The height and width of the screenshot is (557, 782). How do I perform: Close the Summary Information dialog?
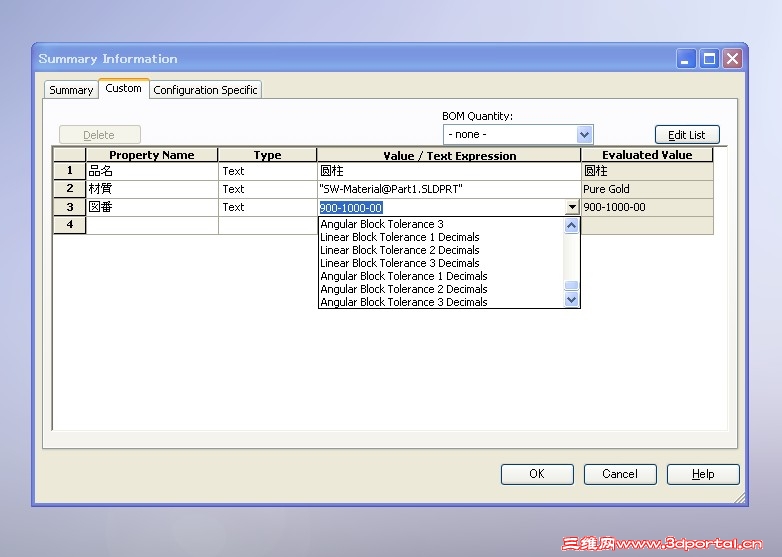[732, 59]
